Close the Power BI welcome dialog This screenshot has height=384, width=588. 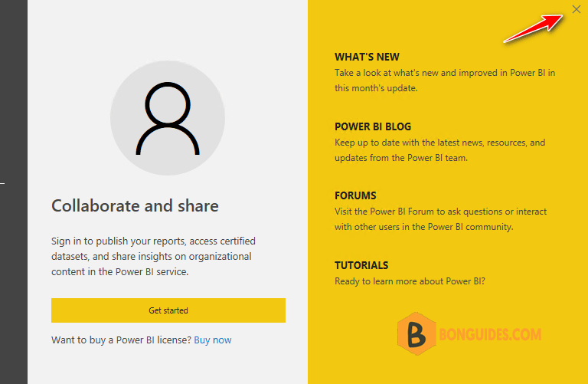point(577,9)
